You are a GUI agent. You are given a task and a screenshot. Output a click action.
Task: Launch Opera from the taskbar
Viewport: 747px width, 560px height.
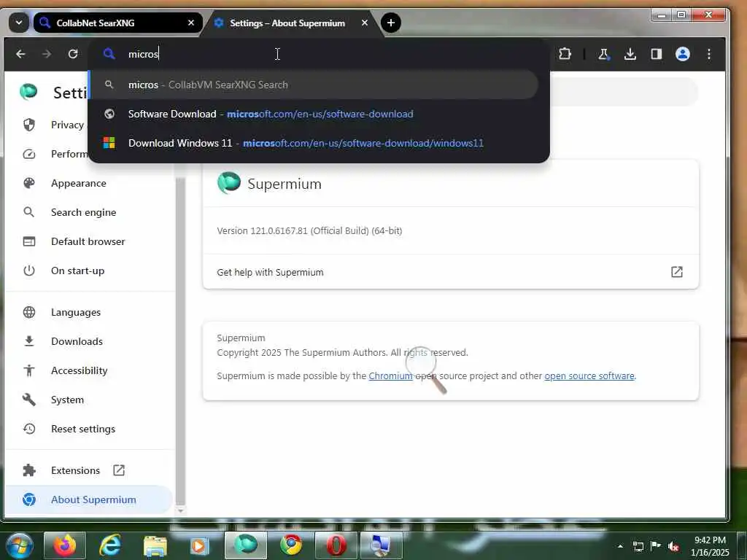pos(336,545)
